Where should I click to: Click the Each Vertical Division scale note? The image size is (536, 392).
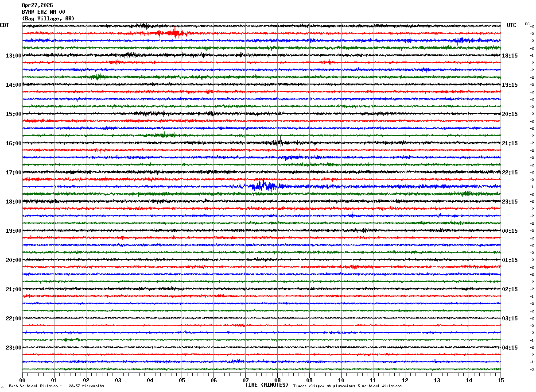click(35, 386)
